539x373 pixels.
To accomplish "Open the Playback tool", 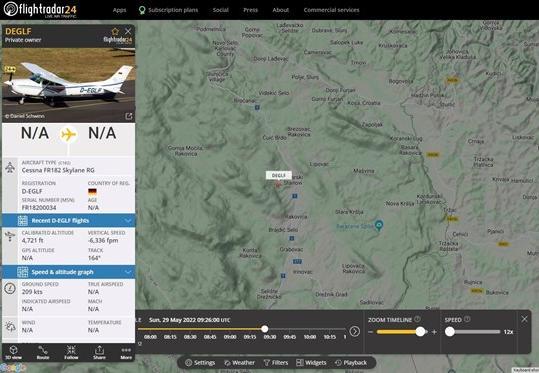I will tap(351, 363).
